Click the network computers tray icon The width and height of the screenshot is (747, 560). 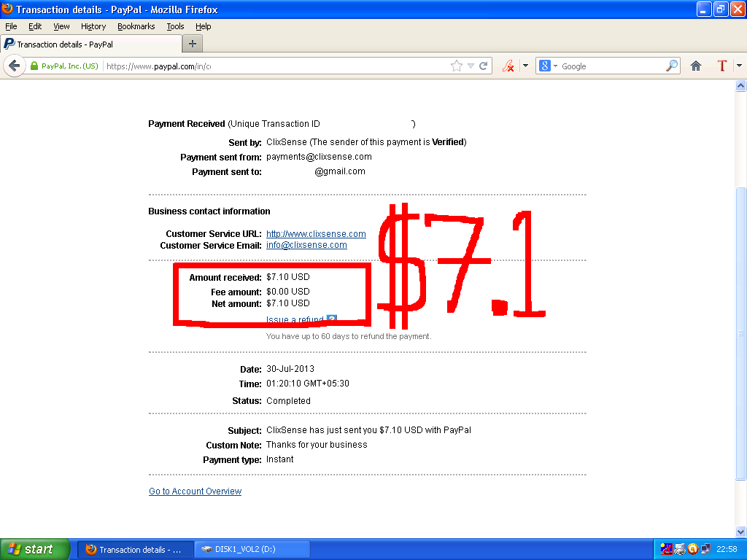pos(705,549)
